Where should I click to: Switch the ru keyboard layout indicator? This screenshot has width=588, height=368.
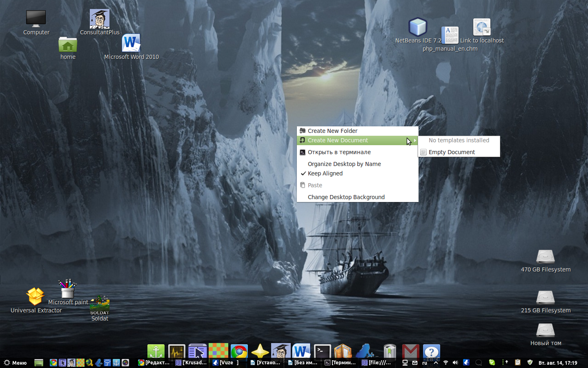coord(425,363)
